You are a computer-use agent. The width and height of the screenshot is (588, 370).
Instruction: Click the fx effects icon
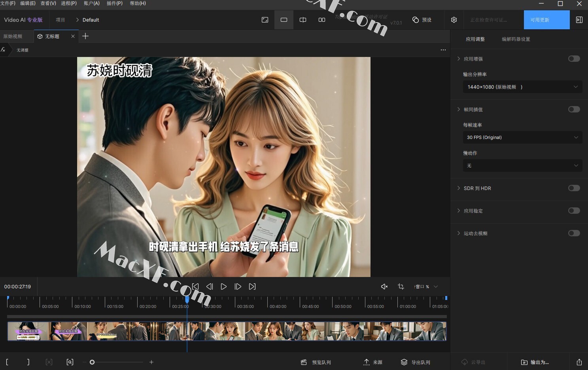point(3,50)
